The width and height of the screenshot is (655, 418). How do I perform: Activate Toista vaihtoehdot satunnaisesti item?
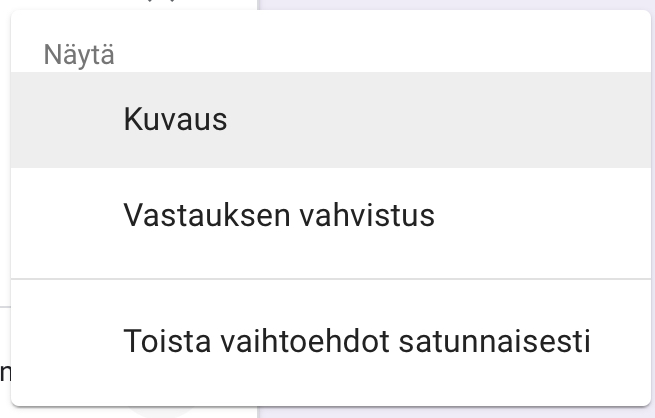357,342
